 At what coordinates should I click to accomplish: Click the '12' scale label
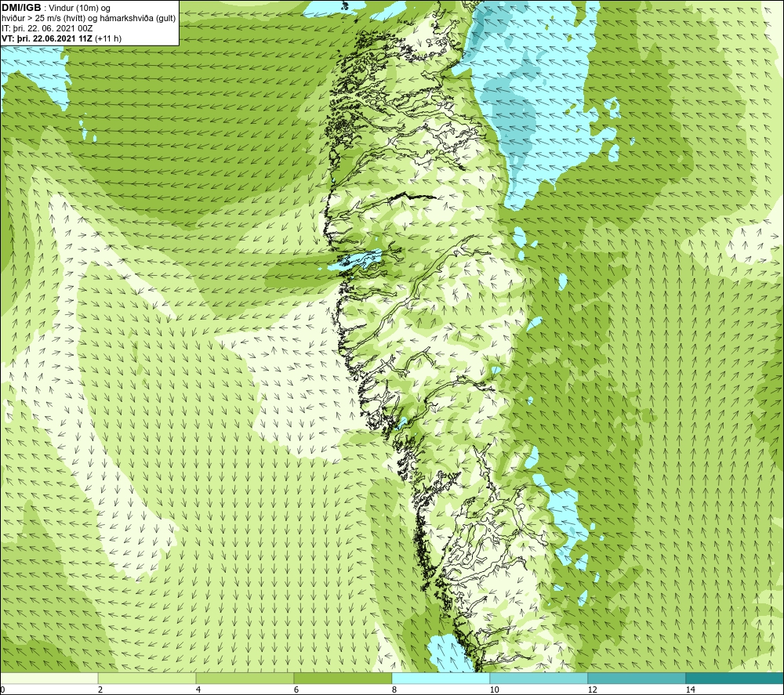click(592, 690)
